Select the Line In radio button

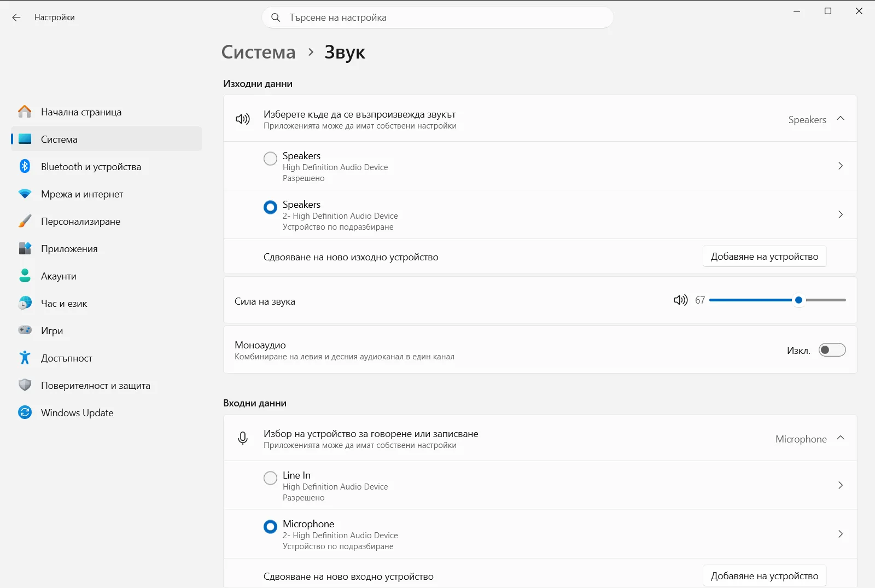coord(270,478)
